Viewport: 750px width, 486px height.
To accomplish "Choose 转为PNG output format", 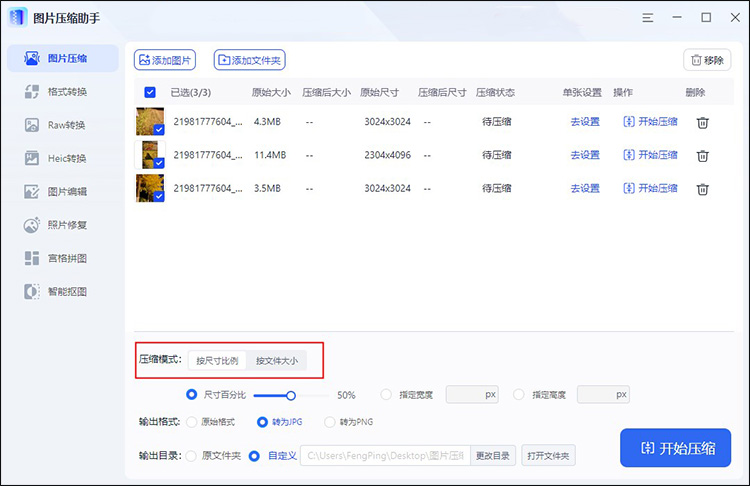I will [330, 422].
